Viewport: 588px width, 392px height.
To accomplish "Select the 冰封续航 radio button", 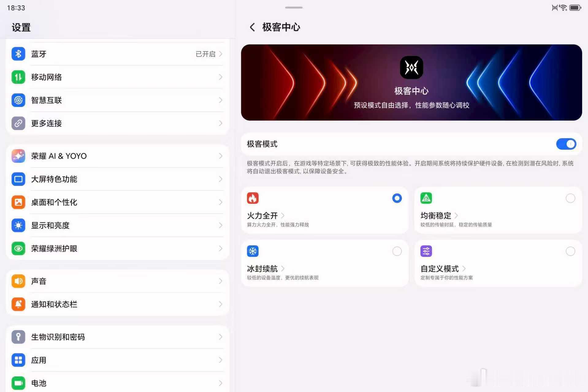I will pos(397,251).
